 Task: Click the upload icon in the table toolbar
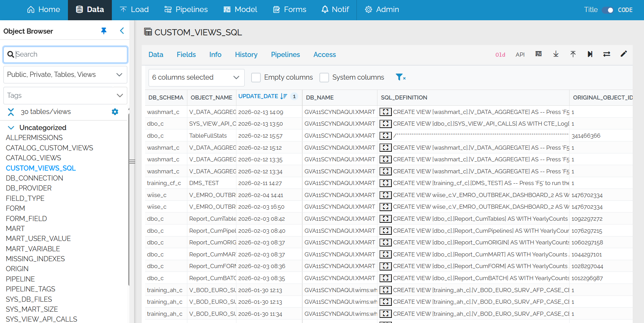pos(573,54)
